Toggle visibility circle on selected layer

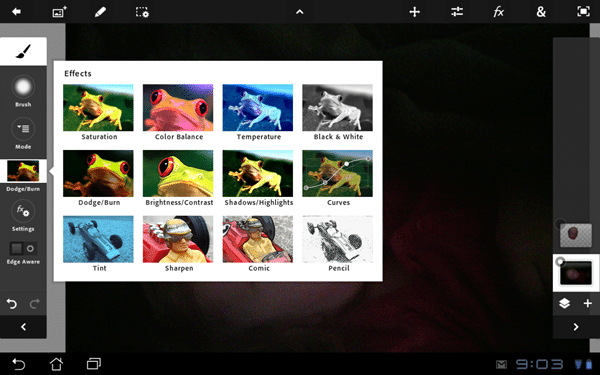(560, 262)
